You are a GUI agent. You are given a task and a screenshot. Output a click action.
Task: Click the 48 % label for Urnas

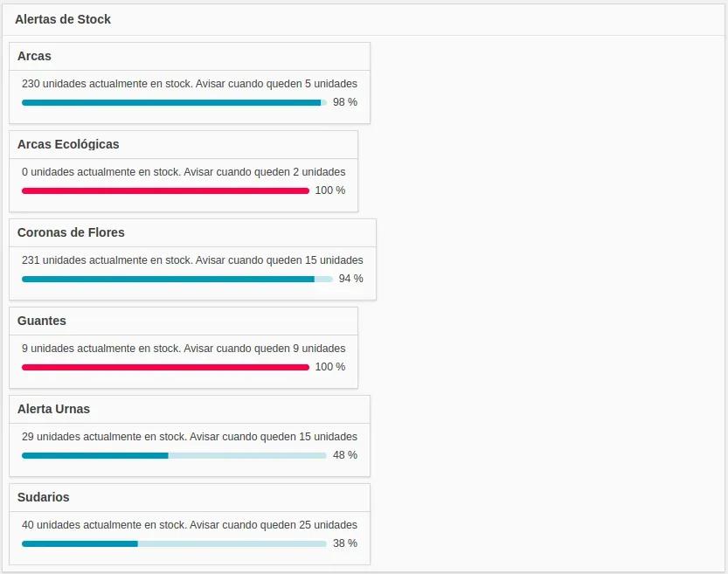point(345,455)
